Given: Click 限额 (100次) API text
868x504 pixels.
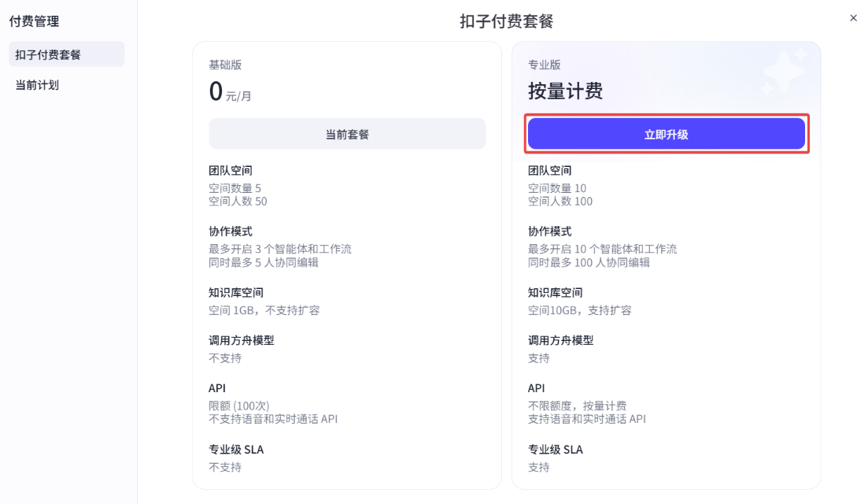Looking at the screenshot, I should click(x=239, y=406).
